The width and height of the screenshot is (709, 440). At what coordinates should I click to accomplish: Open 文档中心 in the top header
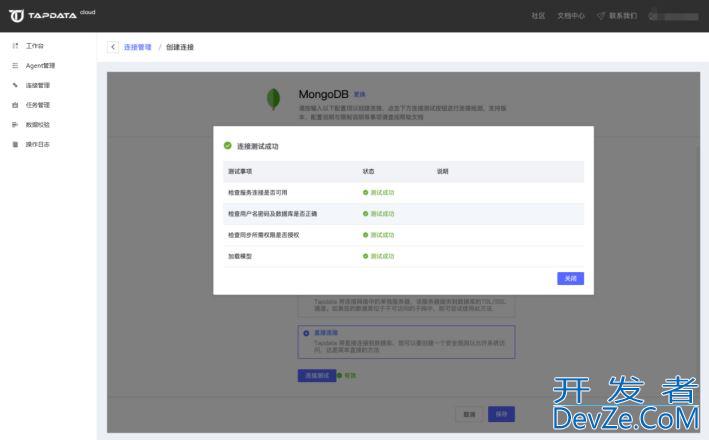[x=571, y=16]
